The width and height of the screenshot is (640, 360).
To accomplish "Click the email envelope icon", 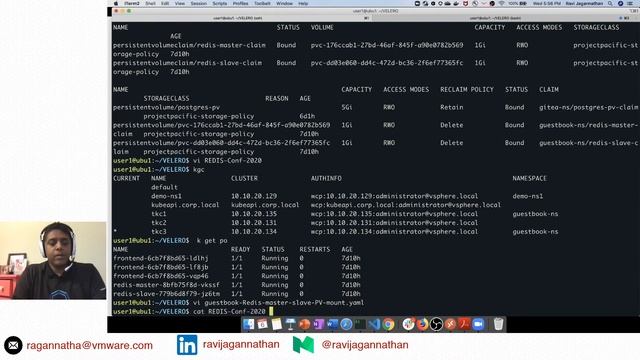I will click(x=13, y=345).
